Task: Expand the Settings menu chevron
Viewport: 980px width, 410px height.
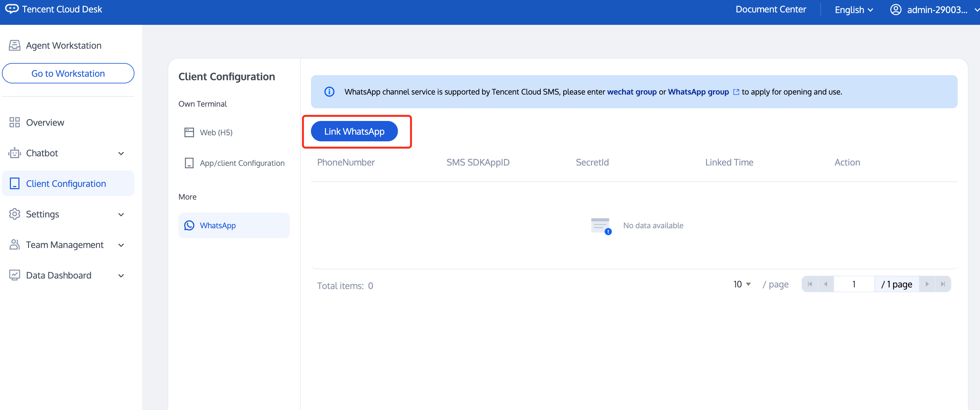Action: point(121,215)
